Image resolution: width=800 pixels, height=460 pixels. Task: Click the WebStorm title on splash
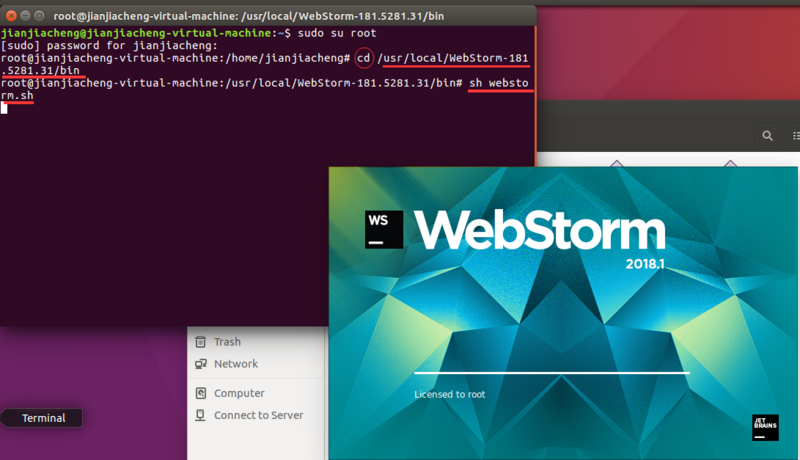[540, 231]
